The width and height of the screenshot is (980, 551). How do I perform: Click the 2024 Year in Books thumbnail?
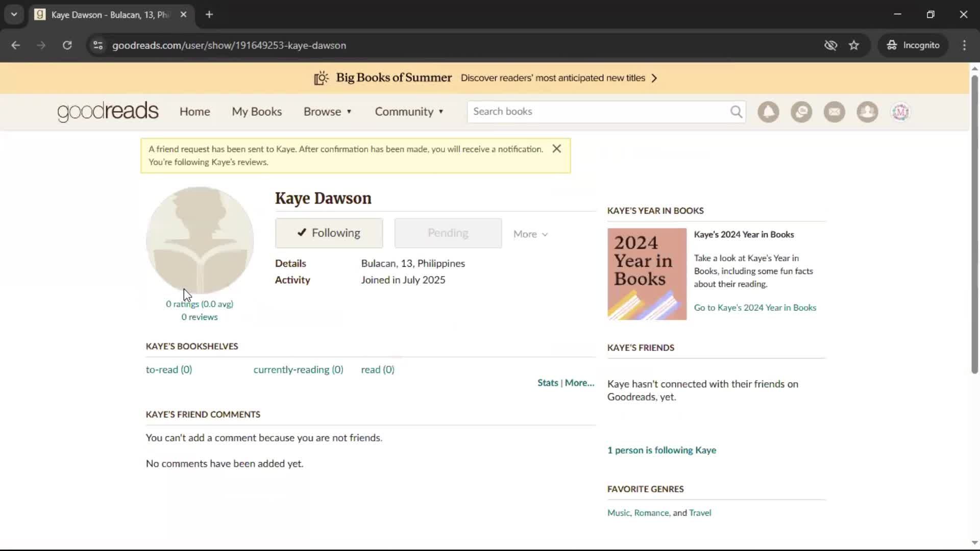(x=647, y=274)
